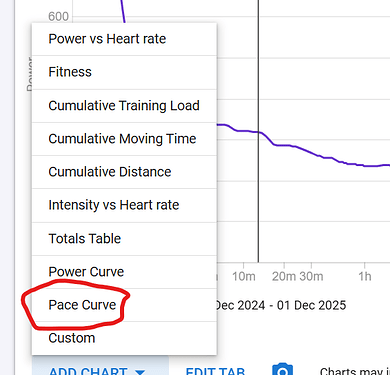Open the EDIT TAB button

click(215, 371)
